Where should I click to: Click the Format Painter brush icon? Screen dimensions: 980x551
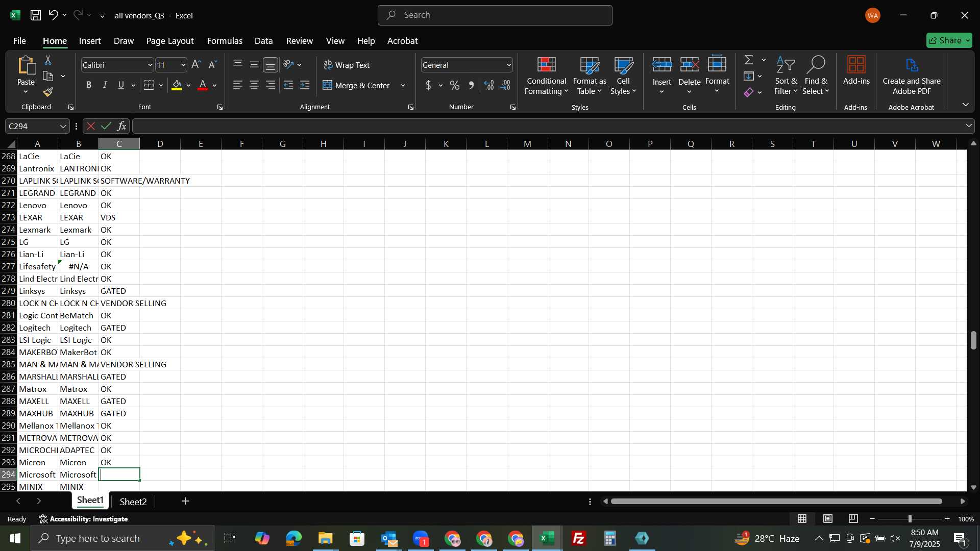point(48,92)
